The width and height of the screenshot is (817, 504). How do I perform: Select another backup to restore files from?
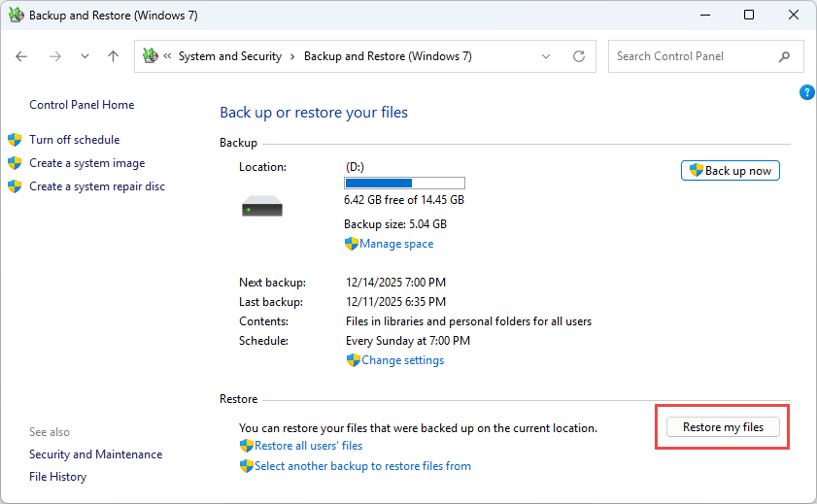click(362, 466)
